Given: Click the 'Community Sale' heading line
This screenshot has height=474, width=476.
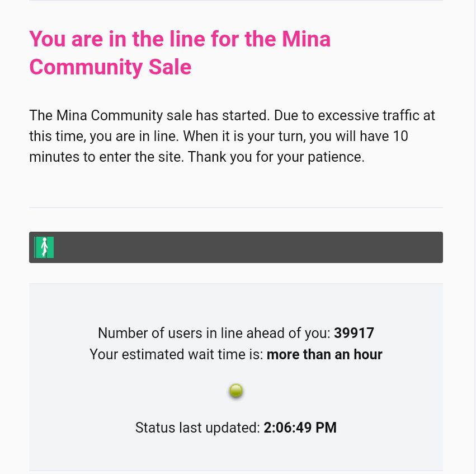Looking at the screenshot, I should 110,67.
